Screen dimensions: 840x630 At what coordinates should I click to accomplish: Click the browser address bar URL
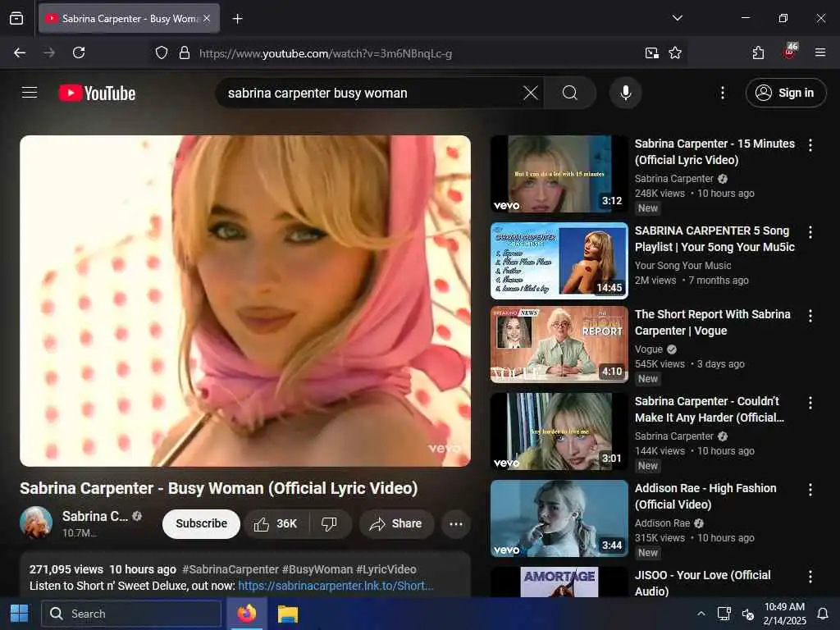326,53
